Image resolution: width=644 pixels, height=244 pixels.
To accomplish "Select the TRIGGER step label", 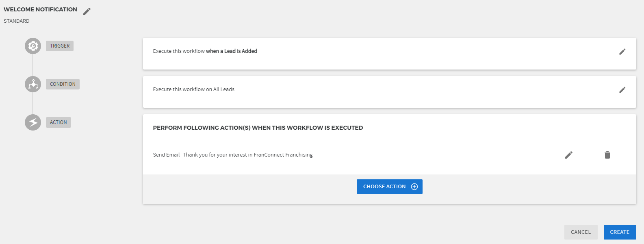I will [60, 46].
